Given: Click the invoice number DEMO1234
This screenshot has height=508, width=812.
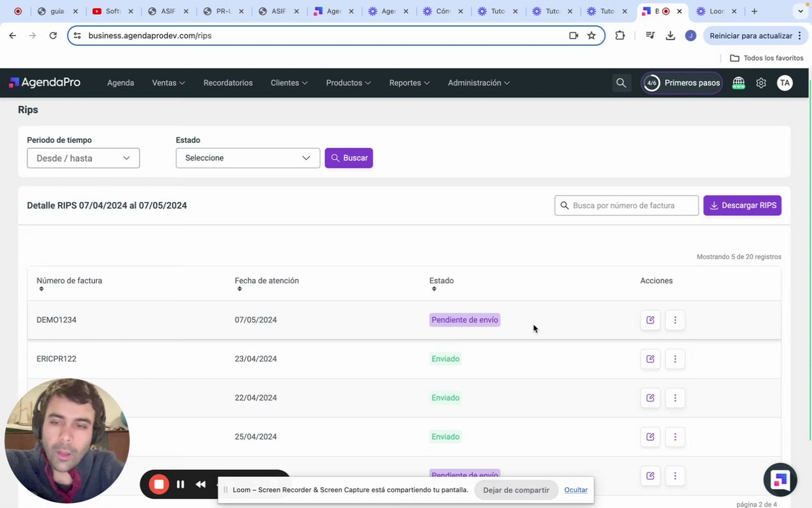Looking at the screenshot, I should [x=56, y=320].
